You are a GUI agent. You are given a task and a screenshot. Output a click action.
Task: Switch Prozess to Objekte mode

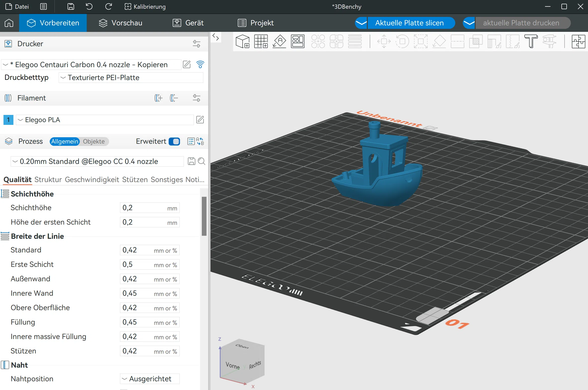[94, 141]
